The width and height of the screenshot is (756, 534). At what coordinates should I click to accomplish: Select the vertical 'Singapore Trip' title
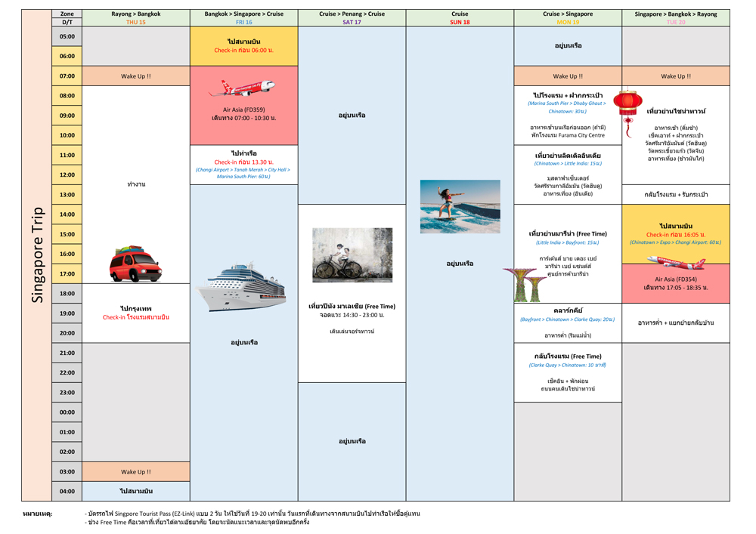[37, 255]
